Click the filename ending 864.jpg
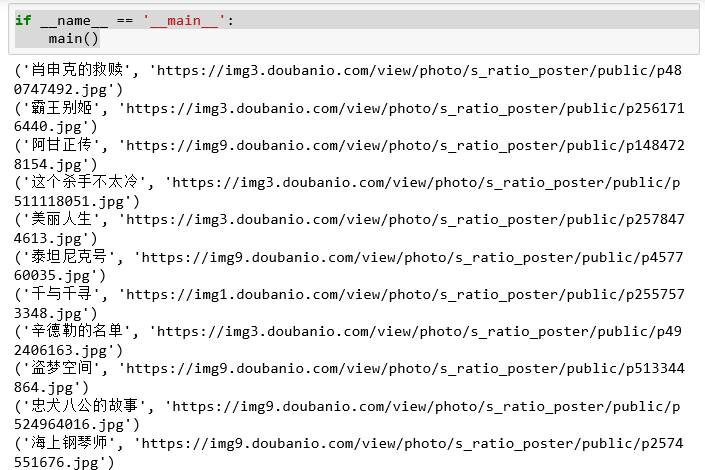 [x=43, y=387]
